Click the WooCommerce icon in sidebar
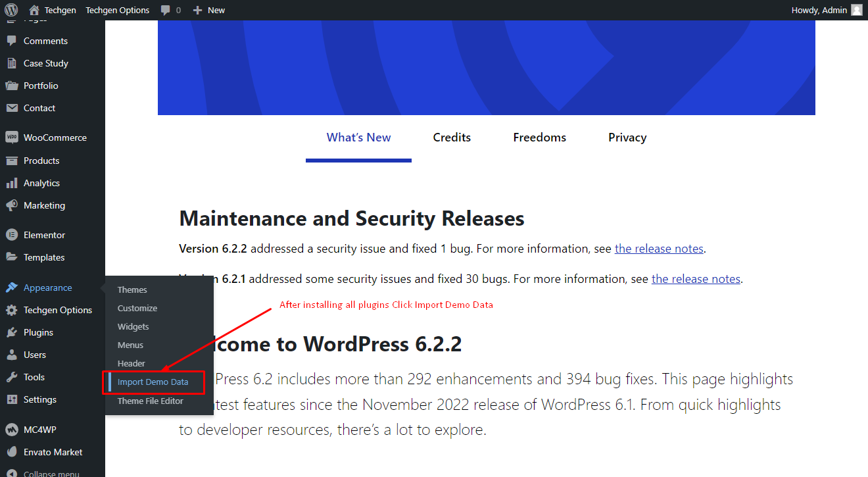 (11, 138)
